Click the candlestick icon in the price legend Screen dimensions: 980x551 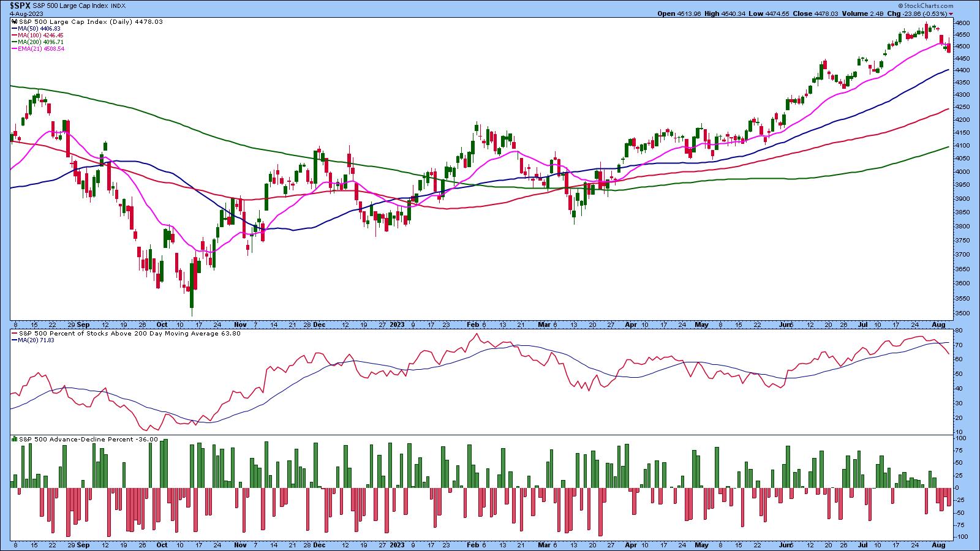pos(15,21)
